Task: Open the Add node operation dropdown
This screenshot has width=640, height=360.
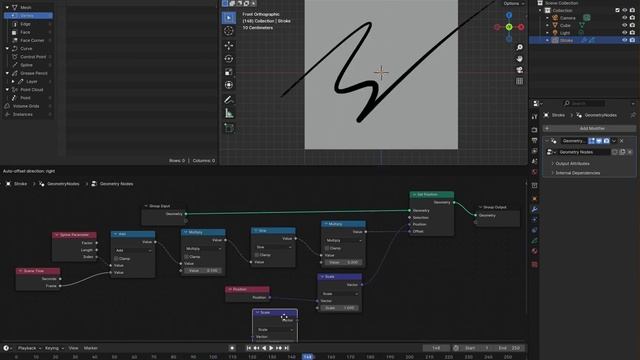Action: [133, 250]
